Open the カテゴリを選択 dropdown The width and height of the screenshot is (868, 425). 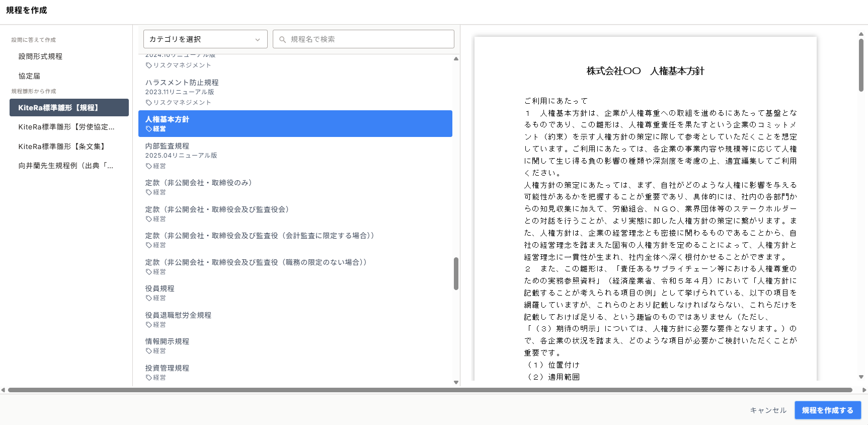coord(205,39)
